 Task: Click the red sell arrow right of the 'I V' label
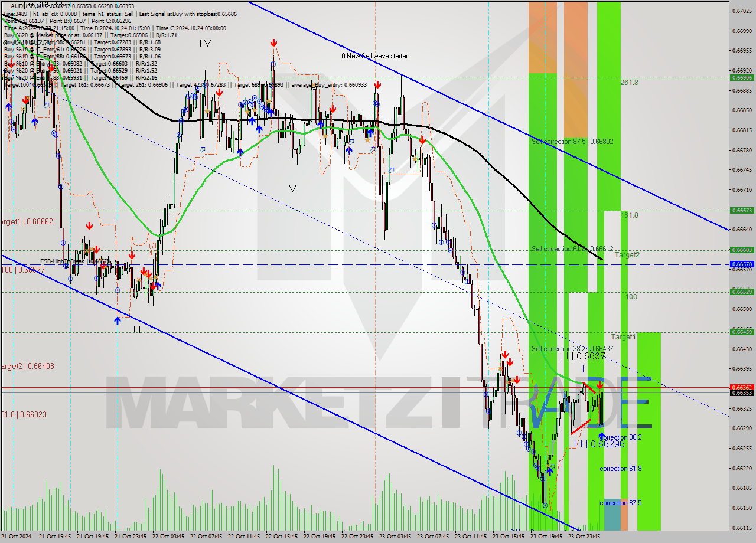coord(273,42)
